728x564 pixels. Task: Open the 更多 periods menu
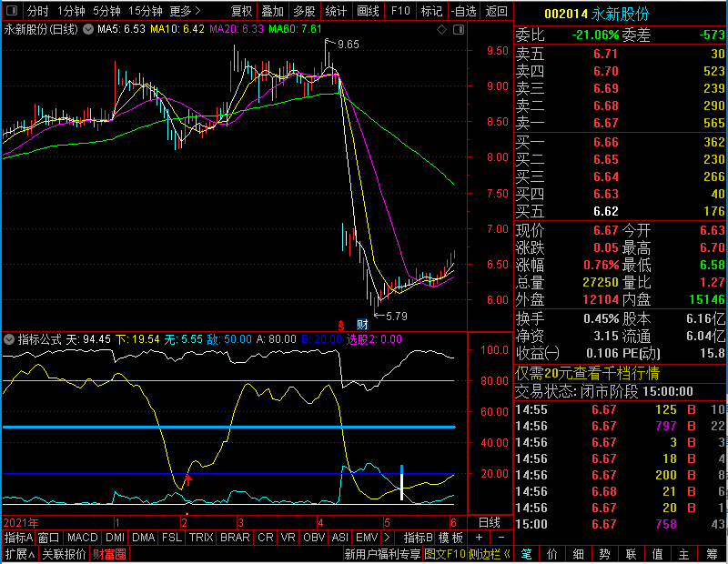[x=185, y=11]
